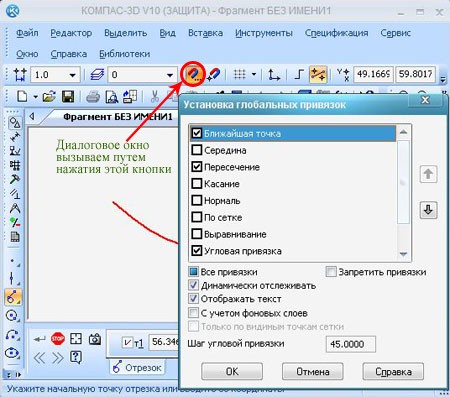Screen dimensions: 450x397
Task: Click the Отмена button
Action: (x=313, y=371)
